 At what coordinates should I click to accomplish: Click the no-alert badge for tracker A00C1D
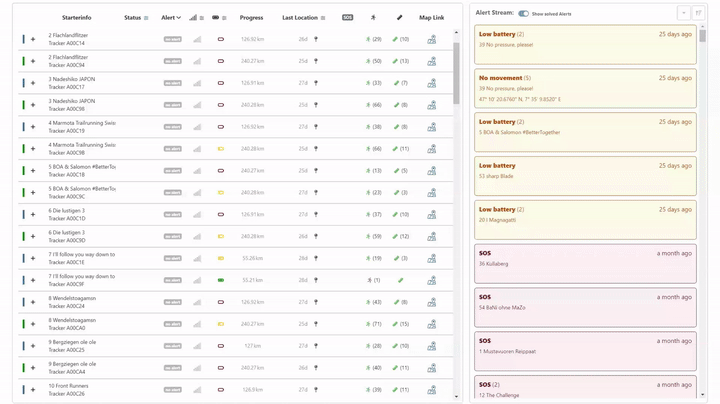coord(172,215)
